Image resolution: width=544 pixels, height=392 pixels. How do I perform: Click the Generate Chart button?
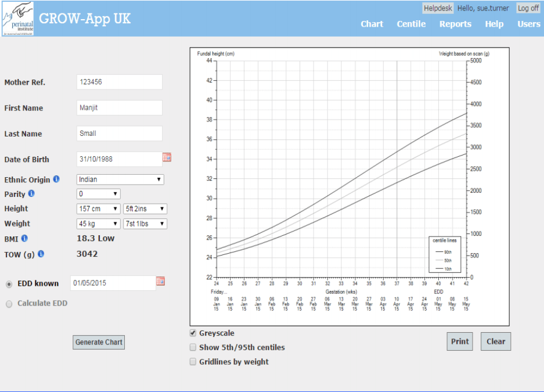pyautogui.click(x=99, y=342)
